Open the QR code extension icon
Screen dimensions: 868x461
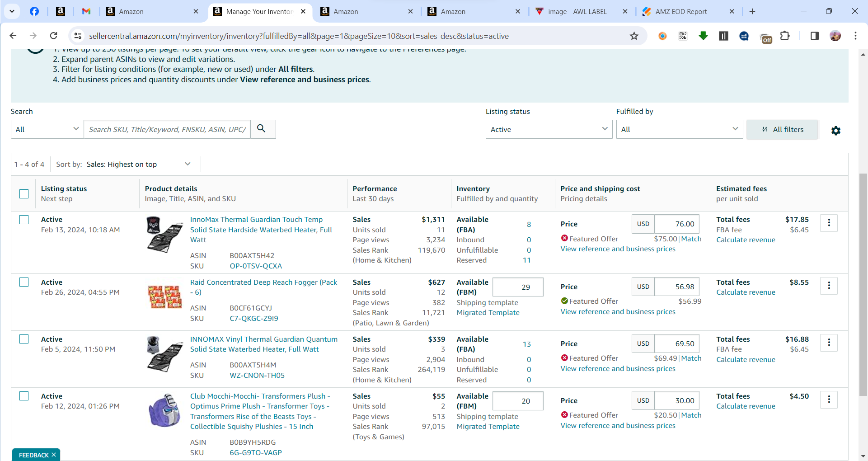click(x=683, y=36)
